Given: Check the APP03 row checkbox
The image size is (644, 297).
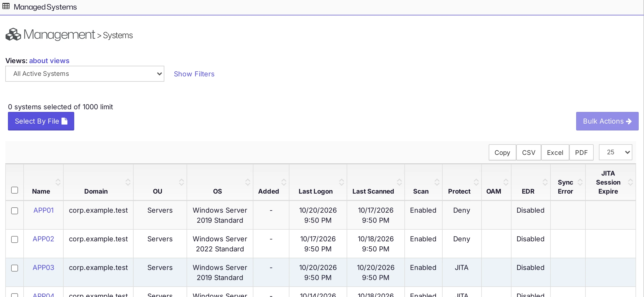Looking at the screenshot, I should coord(15,268).
